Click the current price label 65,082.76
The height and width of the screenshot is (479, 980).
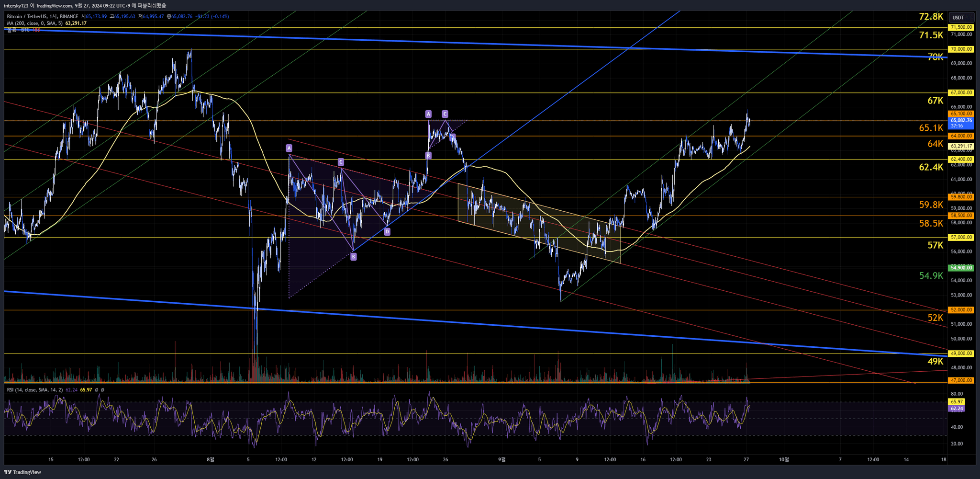tap(961, 121)
